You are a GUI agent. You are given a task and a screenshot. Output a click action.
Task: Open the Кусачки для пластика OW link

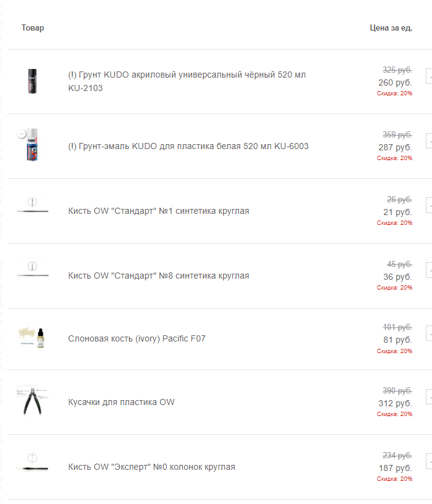point(121,401)
